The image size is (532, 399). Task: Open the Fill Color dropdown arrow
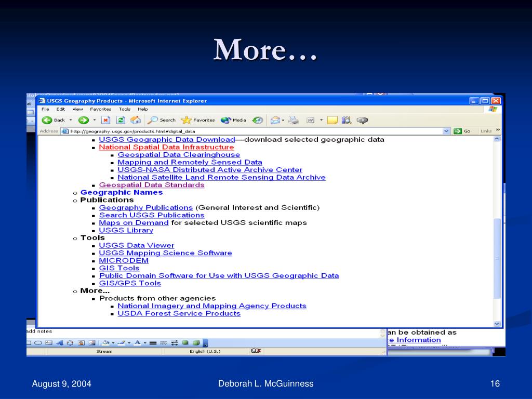coord(113,343)
